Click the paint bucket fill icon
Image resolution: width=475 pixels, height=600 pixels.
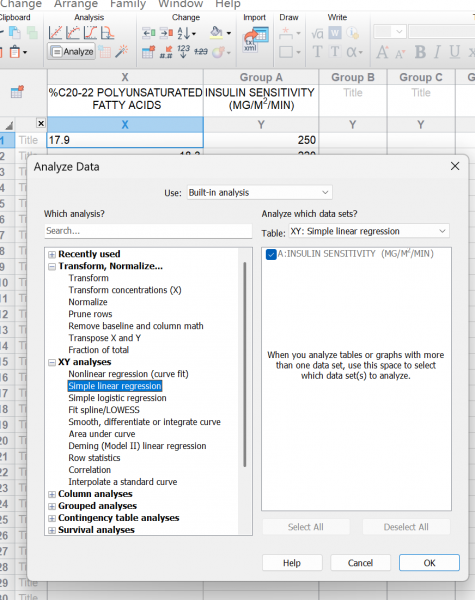coord(217,33)
